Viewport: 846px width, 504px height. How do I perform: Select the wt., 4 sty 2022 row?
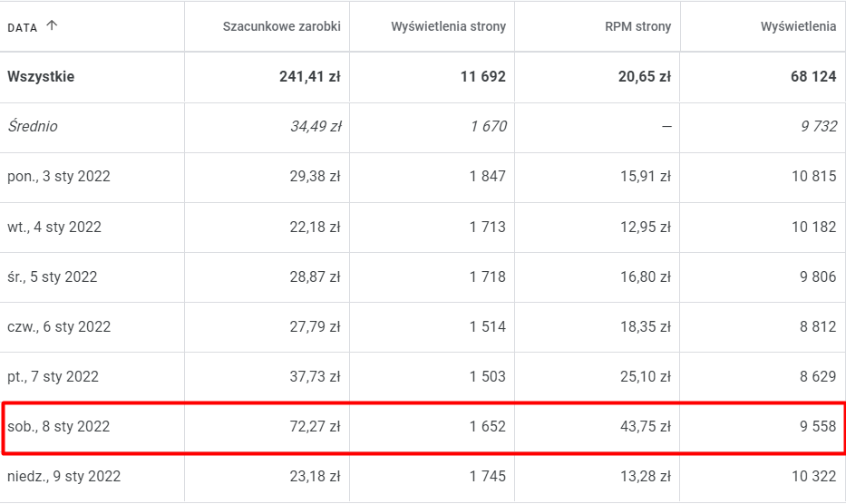pos(54,227)
